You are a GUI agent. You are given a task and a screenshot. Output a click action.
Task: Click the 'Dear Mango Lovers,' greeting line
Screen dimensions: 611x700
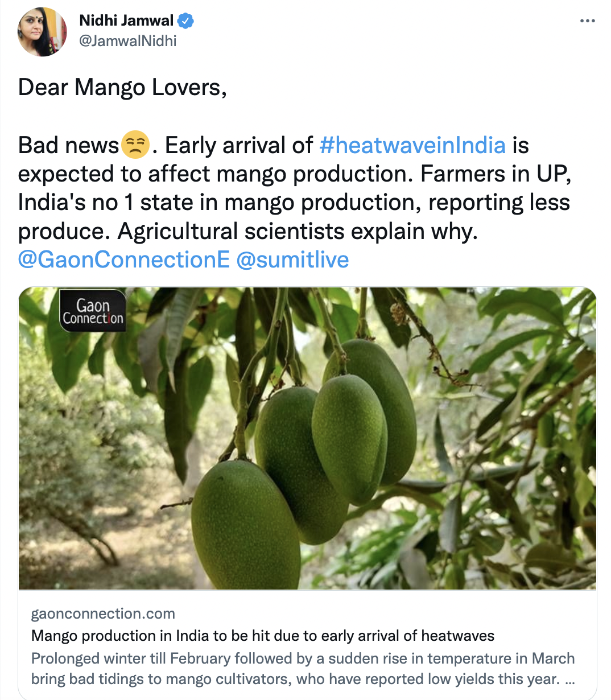click(x=122, y=88)
